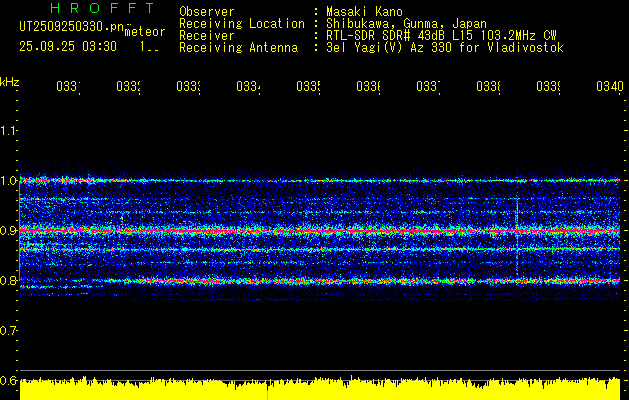Click the 0337 time marker

click(428, 86)
